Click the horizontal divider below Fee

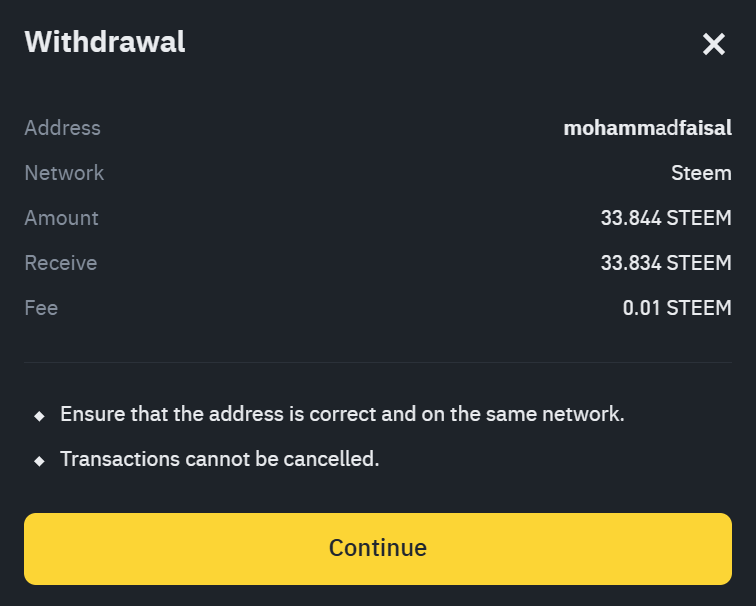pos(378,362)
